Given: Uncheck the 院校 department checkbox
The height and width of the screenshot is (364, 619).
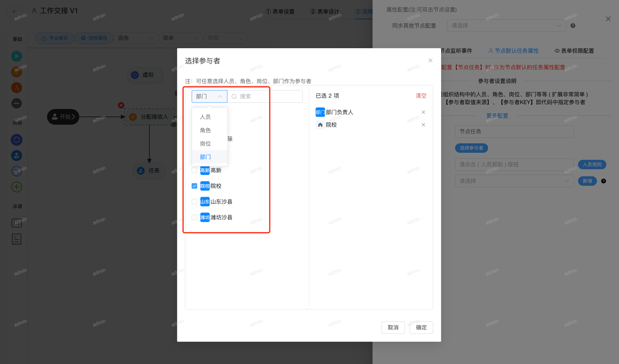Looking at the screenshot, I should (x=195, y=186).
